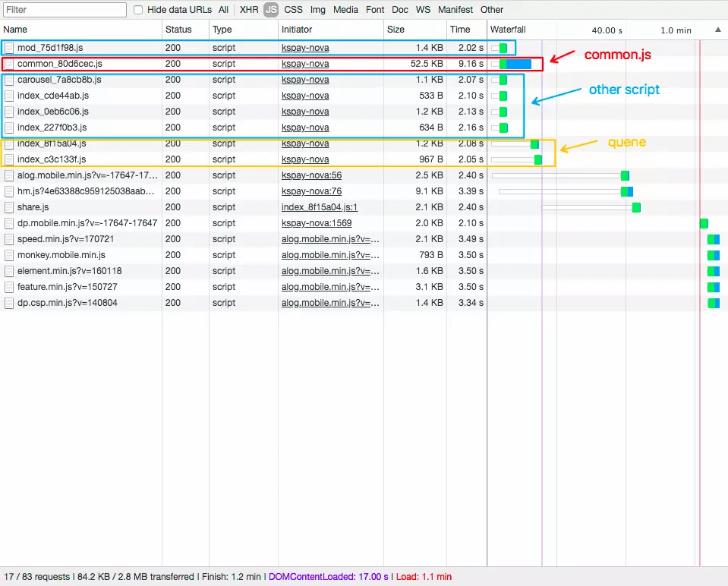Click the file icon beside dp.mobile.min.js

(9, 223)
